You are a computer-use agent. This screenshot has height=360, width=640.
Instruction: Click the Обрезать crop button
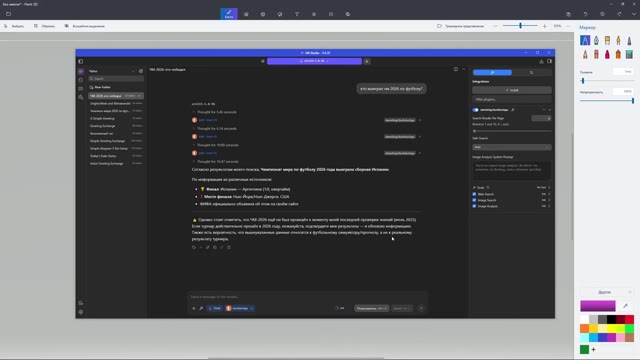point(44,26)
